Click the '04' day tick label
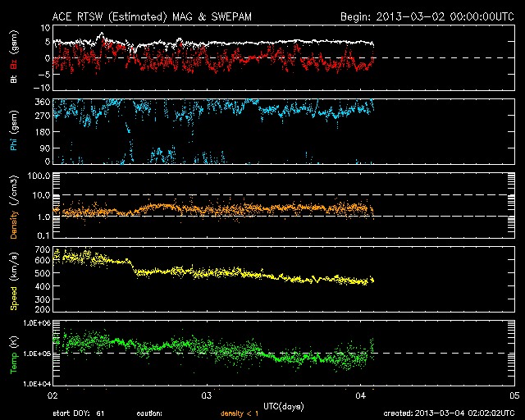The width and height of the screenshot is (525, 420). click(x=361, y=396)
